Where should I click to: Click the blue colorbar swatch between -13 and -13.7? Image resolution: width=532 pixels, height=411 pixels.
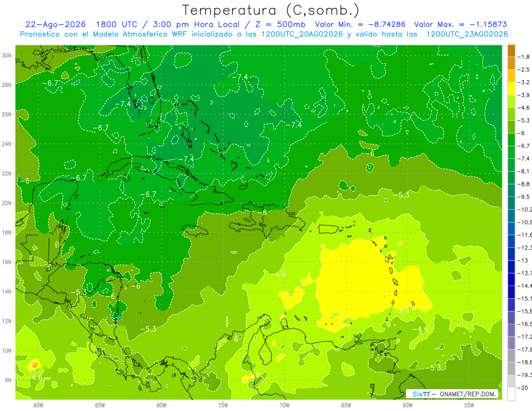click(511, 266)
